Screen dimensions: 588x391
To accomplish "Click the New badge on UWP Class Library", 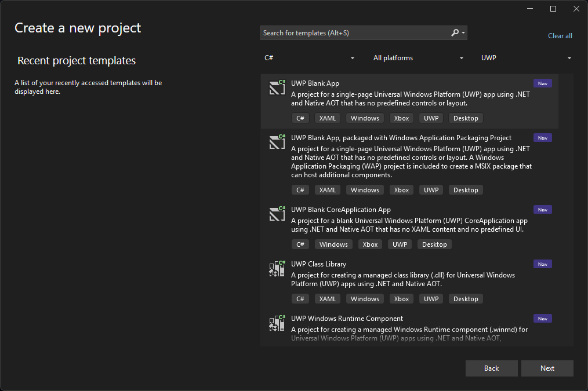I will tap(543, 264).
